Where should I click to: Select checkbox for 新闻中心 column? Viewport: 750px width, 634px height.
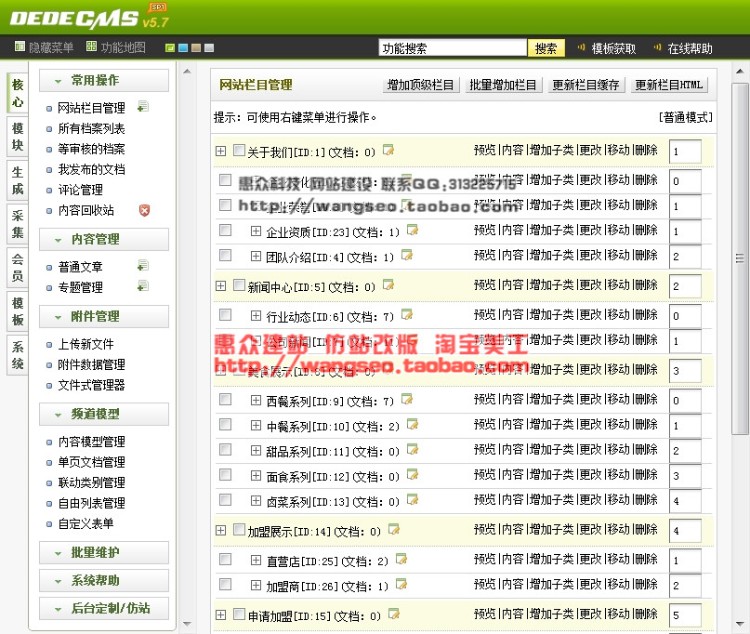239,285
